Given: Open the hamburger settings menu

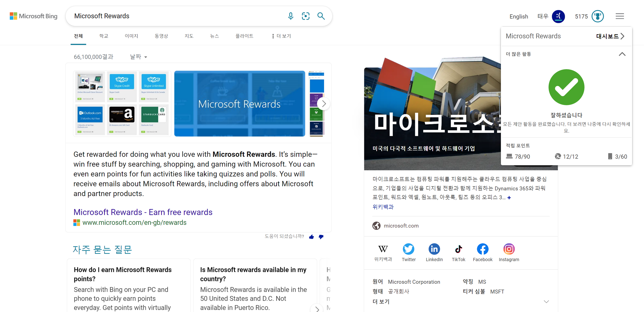Looking at the screenshot, I should (x=620, y=16).
